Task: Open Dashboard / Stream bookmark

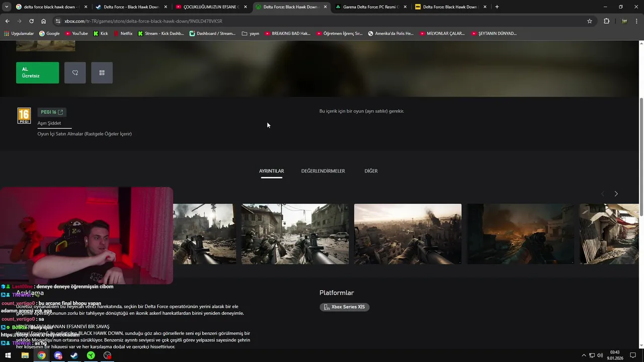Action: (x=212, y=34)
